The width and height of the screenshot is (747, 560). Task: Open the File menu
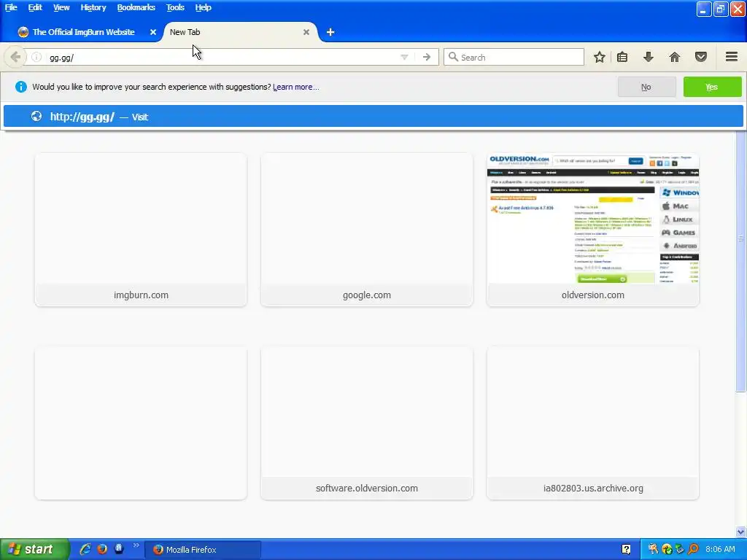pos(11,7)
